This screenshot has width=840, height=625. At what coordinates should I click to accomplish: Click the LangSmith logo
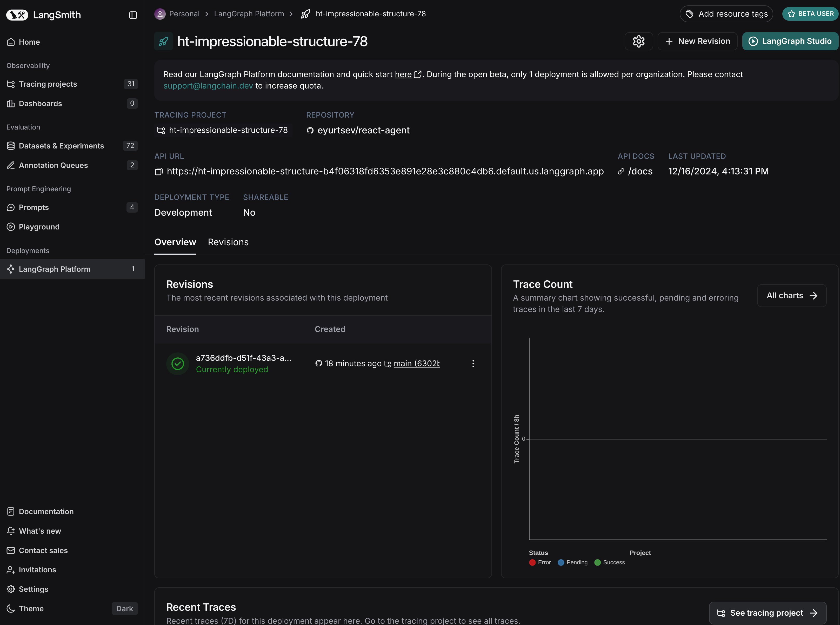(44, 15)
